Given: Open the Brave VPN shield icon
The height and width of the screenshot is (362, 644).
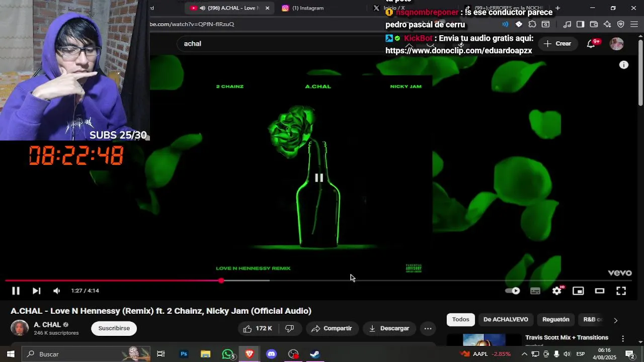Looking at the screenshot, I should [x=620, y=24].
